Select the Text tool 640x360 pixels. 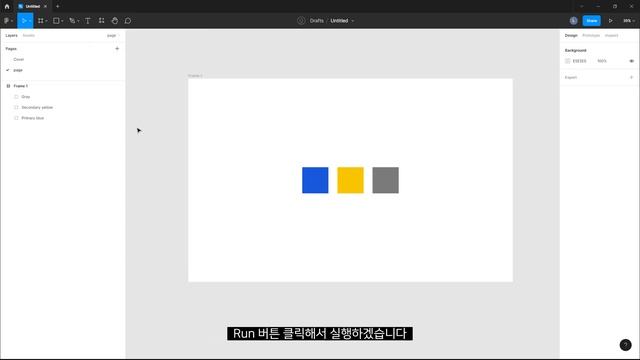tap(88, 20)
